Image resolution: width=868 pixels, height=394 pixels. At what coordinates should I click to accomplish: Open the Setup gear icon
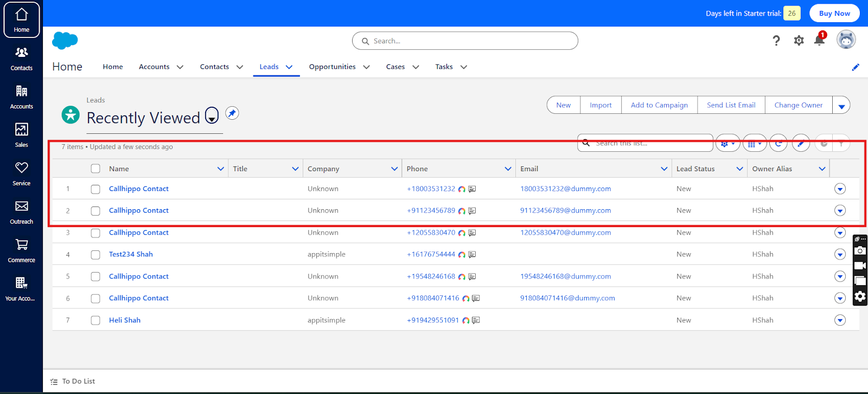pyautogui.click(x=799, y=41)
